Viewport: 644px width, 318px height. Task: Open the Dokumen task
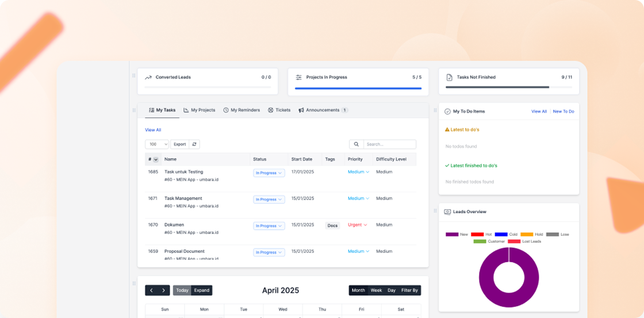click(174, 225)
